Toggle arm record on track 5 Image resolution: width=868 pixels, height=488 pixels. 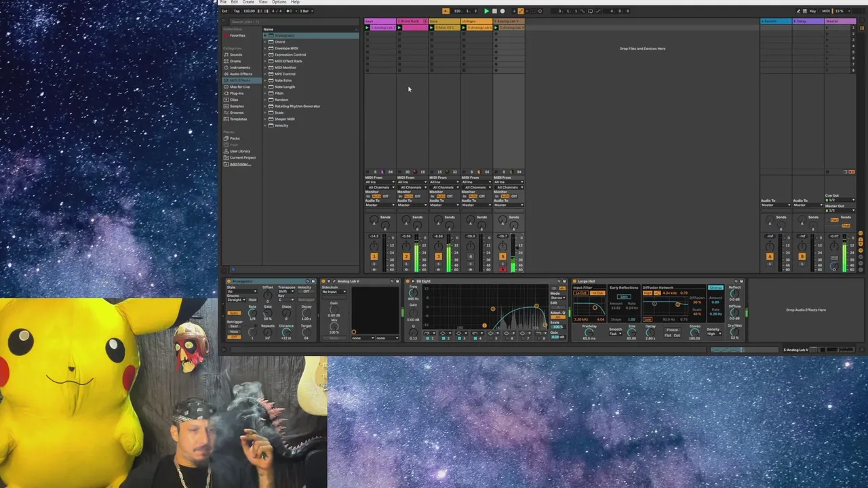(x=502, y=270)
